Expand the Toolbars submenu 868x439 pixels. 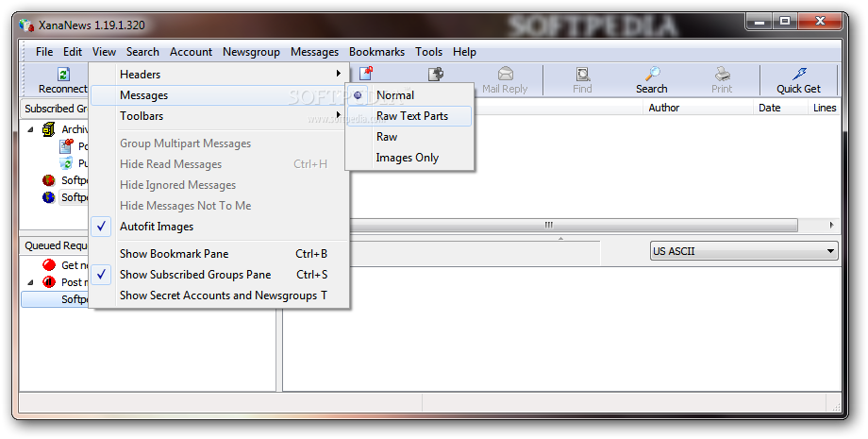tap(219, 116)
